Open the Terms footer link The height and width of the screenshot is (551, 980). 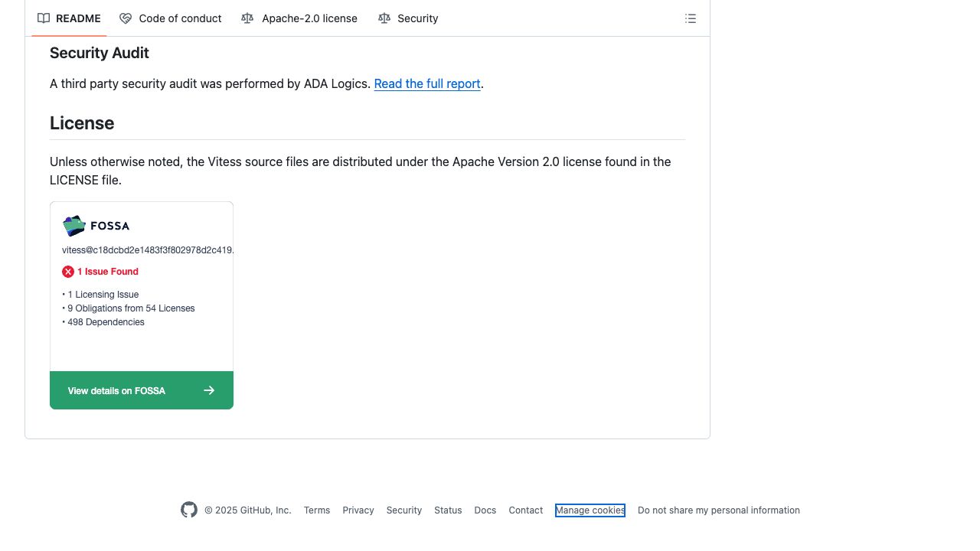tap(317, 510)
